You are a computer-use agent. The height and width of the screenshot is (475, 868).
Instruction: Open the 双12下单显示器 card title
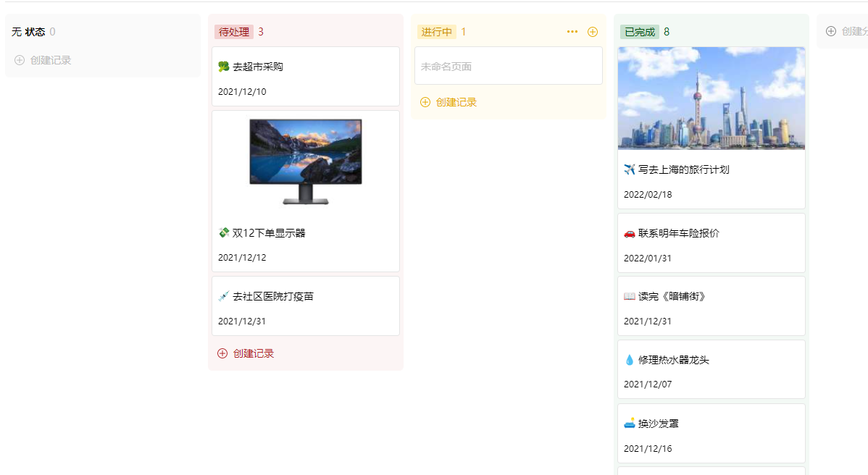pos(269,233)
